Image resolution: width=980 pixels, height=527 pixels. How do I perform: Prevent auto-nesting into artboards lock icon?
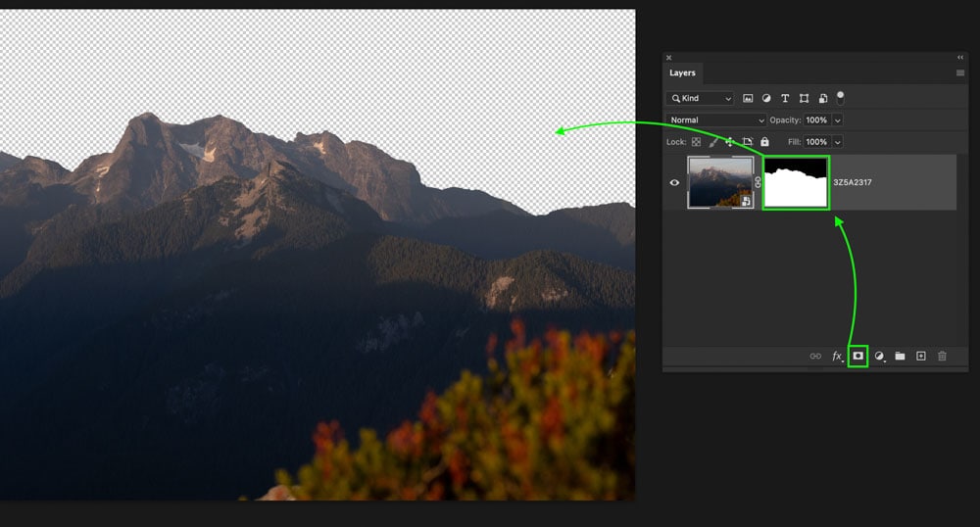point(747,142)
